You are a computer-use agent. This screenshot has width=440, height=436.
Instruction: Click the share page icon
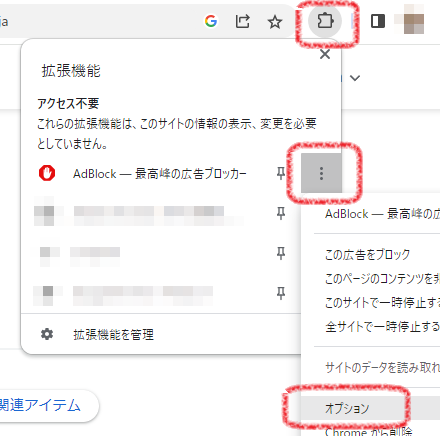[243, 22]
